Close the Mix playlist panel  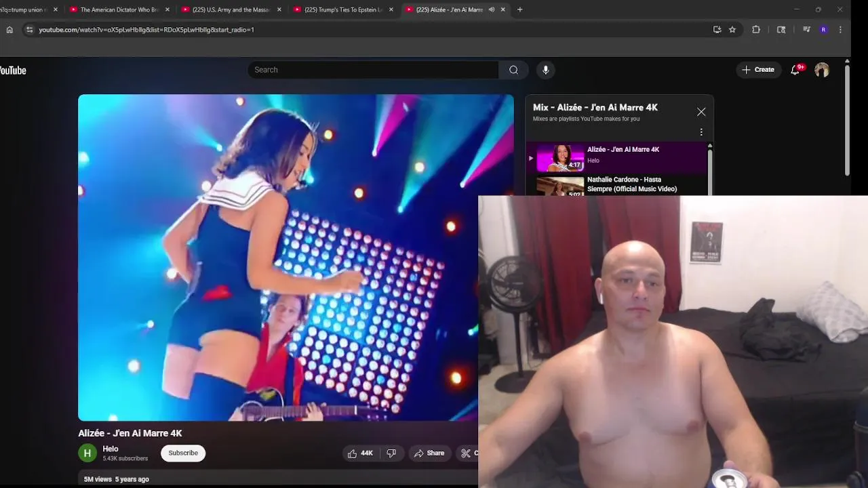701,112
